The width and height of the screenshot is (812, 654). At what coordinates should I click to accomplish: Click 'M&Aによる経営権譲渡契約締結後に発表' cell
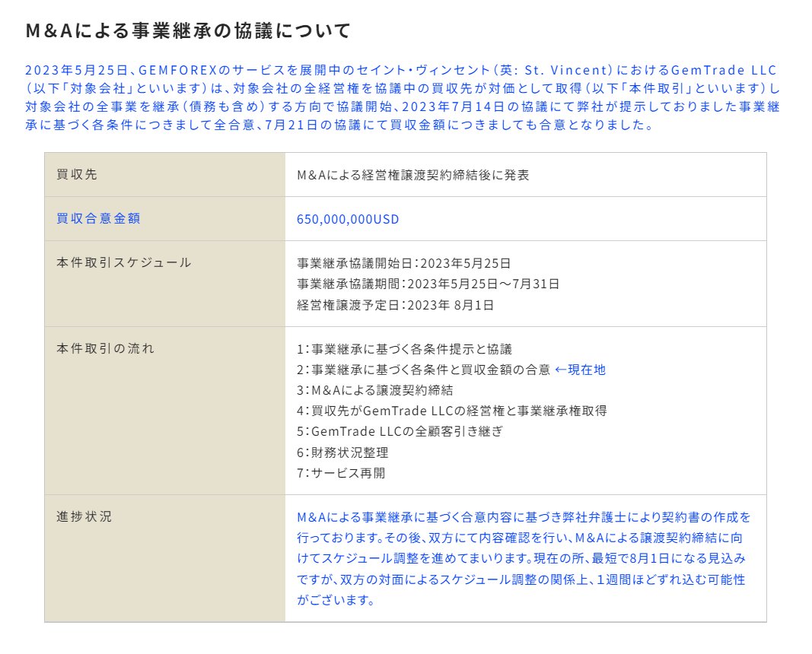point(412,175)
